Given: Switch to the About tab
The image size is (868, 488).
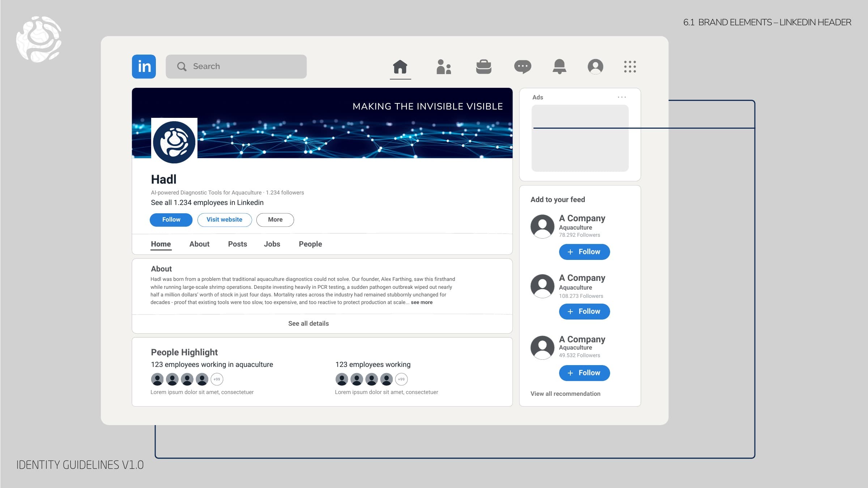Looking at the screenshot, I should (x=199, y=244).
